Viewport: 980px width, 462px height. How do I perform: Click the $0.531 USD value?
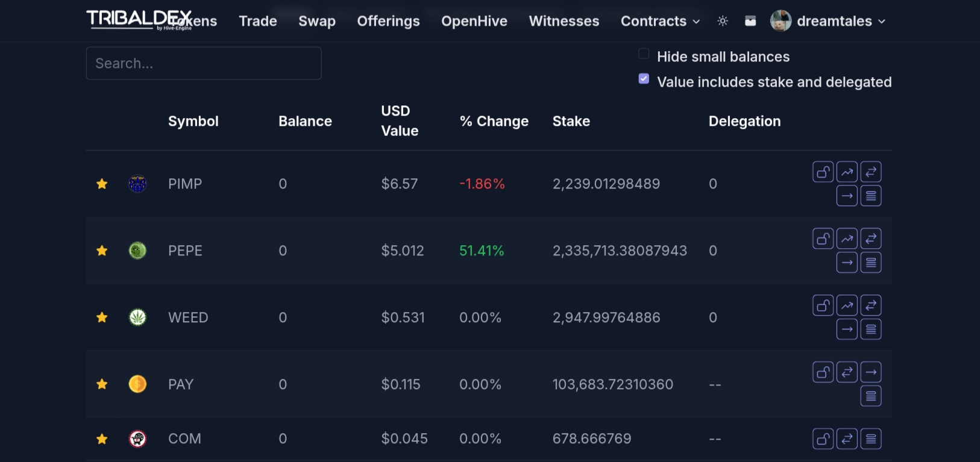click(403, 317)
